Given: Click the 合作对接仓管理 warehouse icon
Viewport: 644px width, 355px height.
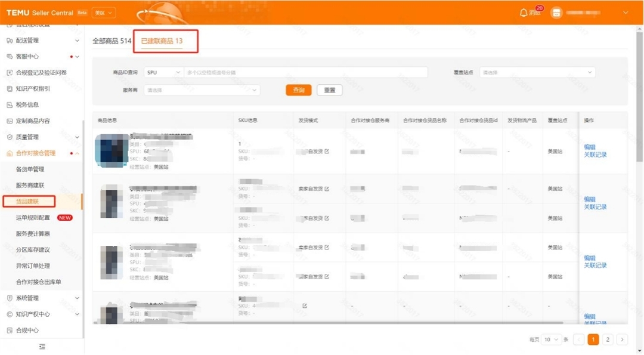Looking at the screenshot, I should [x=10, y=153].
